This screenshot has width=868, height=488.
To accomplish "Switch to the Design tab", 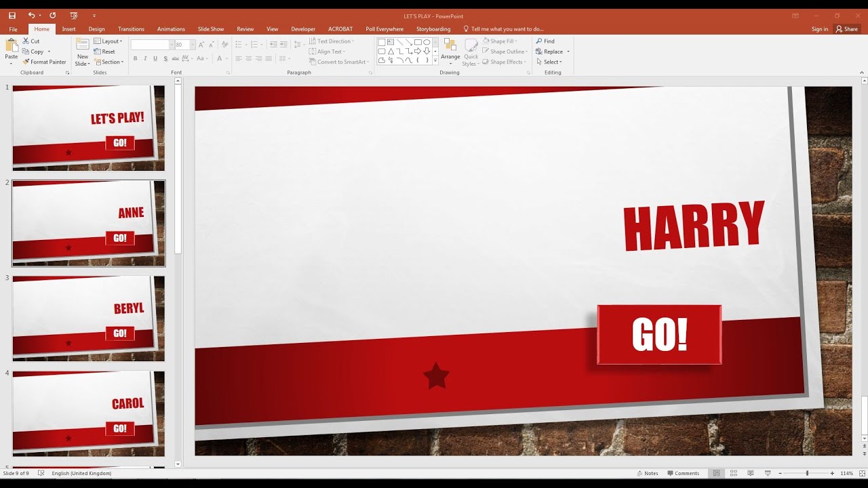I will click(x=97, y=29).
